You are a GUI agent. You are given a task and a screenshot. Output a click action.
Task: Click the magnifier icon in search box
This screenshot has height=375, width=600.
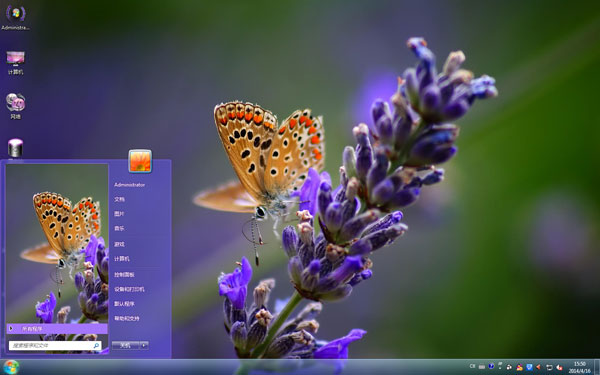[96, 346]
